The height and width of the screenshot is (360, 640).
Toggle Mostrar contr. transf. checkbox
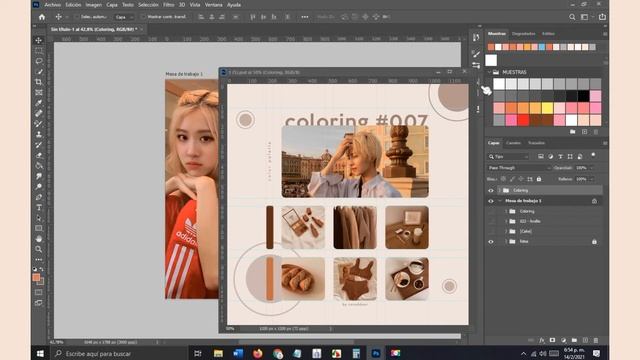tap(143, 17)
